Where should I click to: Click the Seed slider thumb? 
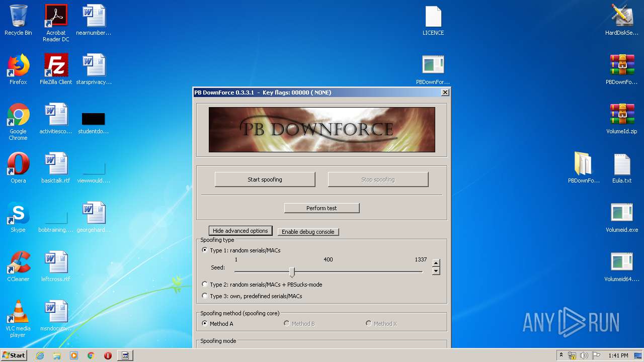point(292,272)
